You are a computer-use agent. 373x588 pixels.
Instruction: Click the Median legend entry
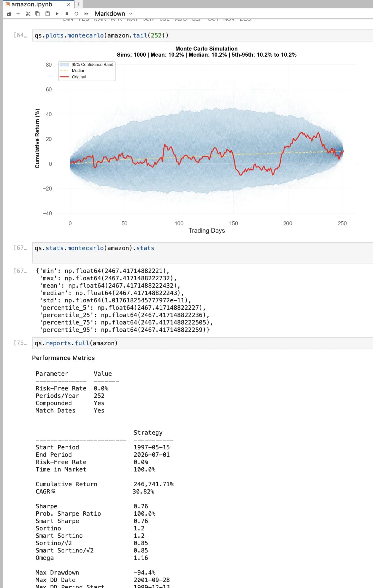(x=78, y=71)
